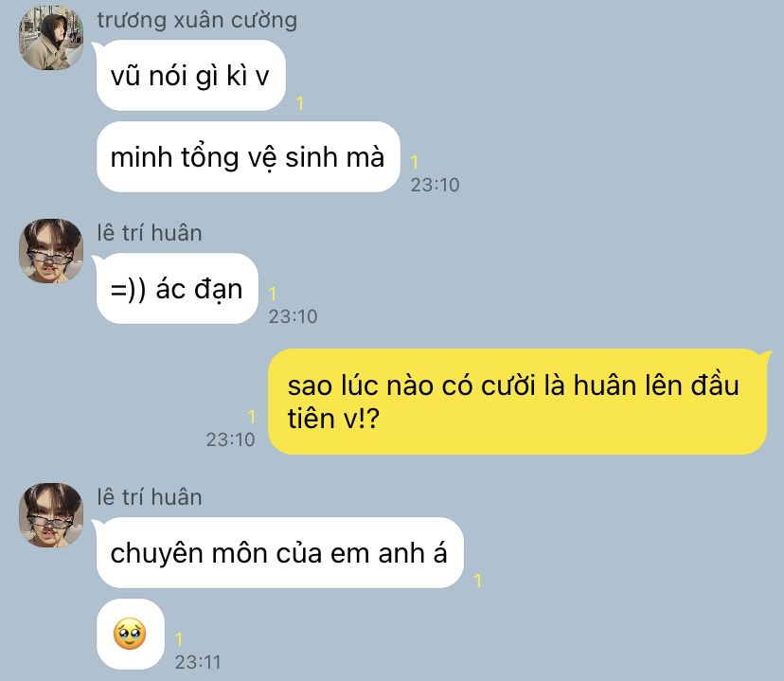Select the 'chuyên môn của em anh á' bubble
Screen dimensions: 784x681
(279, 552)
